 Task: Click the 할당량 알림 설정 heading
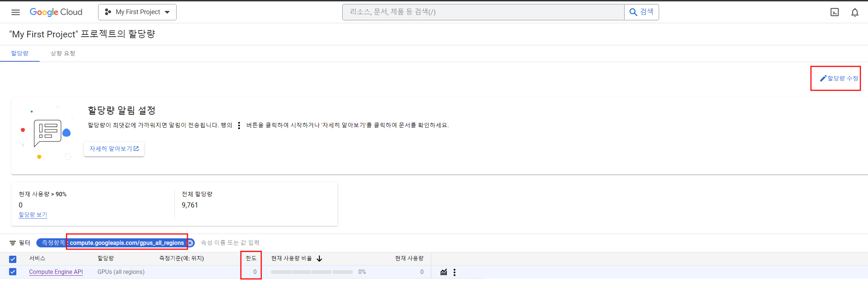[122, 110]
